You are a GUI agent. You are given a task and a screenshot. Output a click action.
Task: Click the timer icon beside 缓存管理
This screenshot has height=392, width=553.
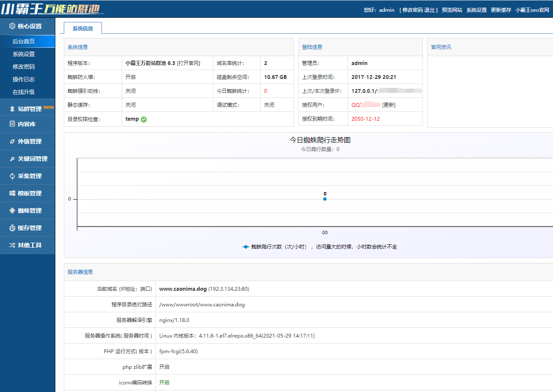(12, 228)
